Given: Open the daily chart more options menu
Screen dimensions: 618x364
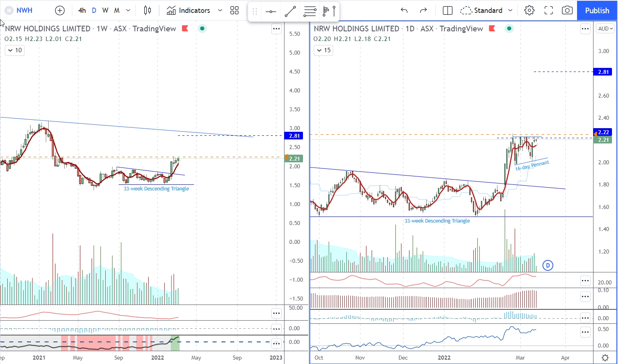Looking at the screenshot, I should [585, 29].
